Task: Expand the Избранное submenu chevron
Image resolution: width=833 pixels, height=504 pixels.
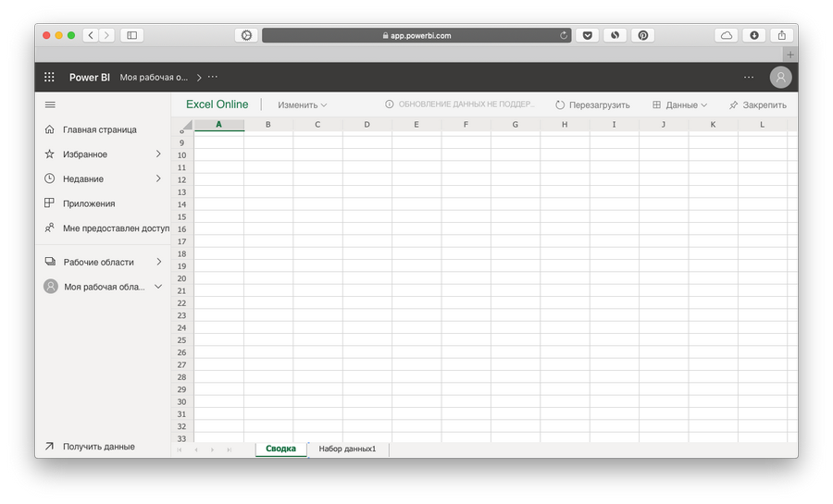Action: point(158,154)
